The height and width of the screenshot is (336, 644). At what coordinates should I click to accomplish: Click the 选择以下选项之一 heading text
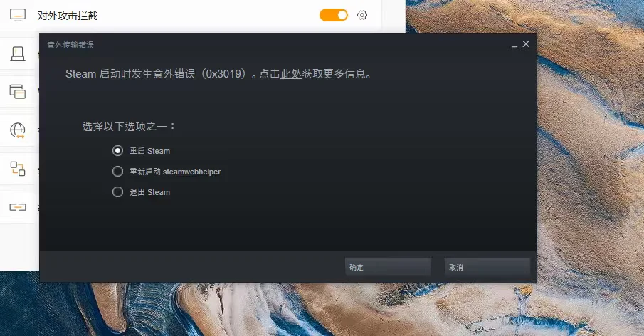click(129, 126)
